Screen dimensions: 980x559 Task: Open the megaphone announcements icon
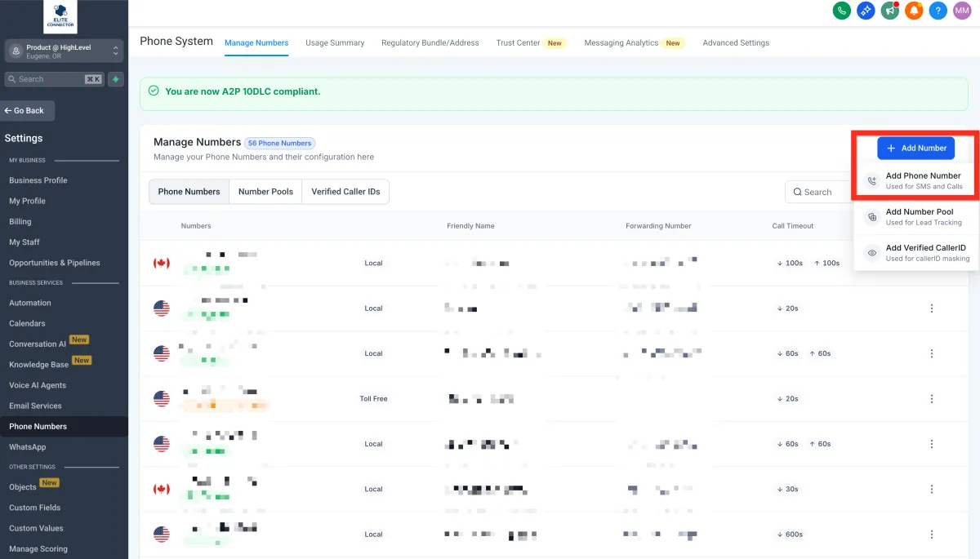tap(889, 11)
